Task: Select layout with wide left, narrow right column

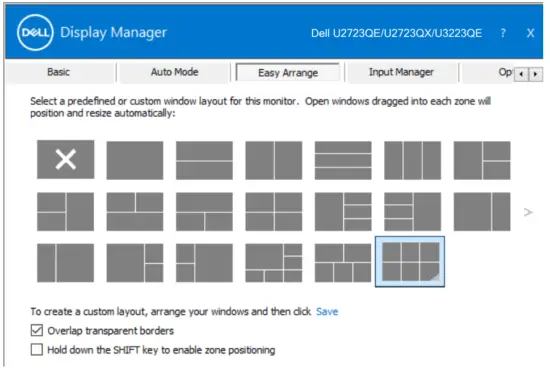Action: click(482, 212)
